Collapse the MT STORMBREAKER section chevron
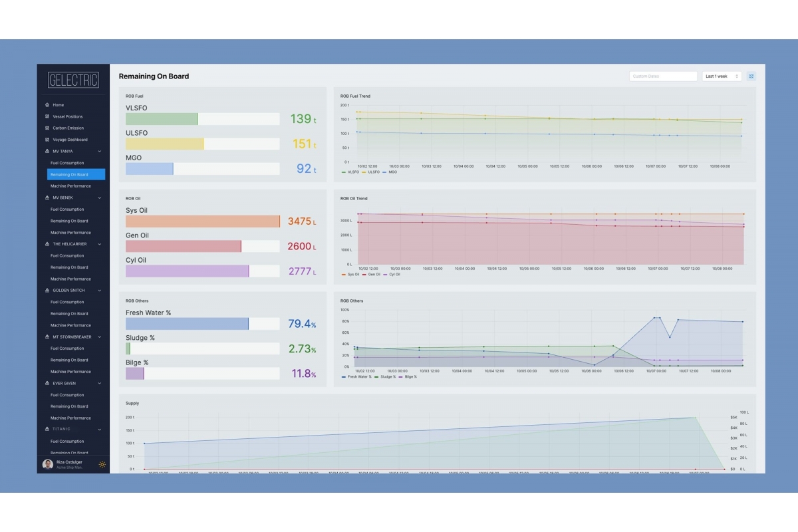798x532 pixels. click(x=100, y=337)
